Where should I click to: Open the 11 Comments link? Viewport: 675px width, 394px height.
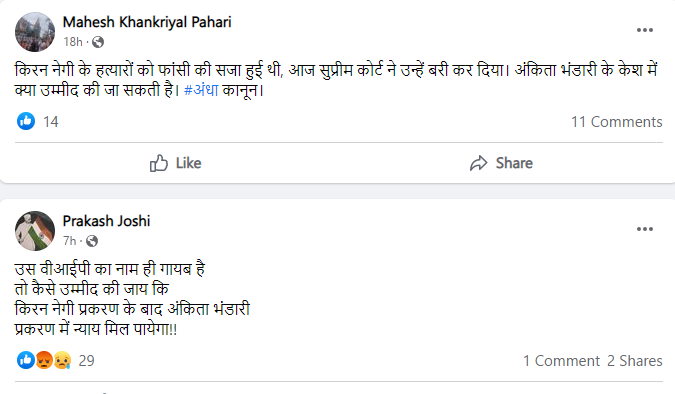point(616,122)
